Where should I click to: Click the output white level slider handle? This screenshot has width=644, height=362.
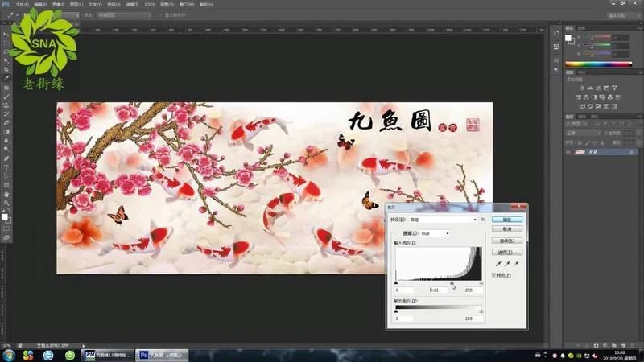point(481,311)
